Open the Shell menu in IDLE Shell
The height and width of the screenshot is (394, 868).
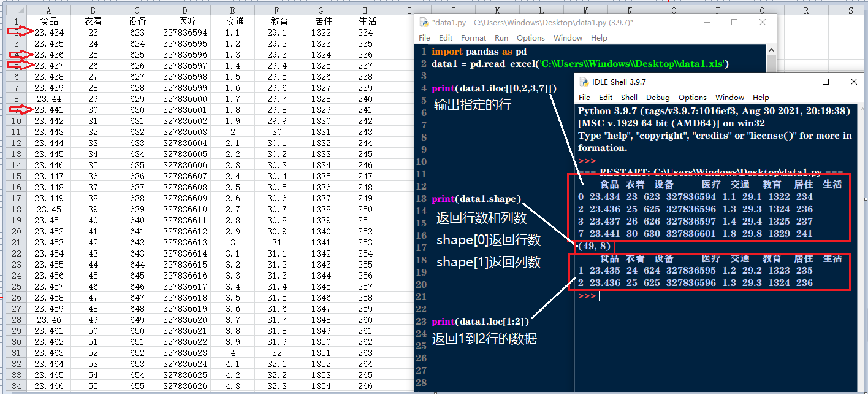(x=629, y=97)
